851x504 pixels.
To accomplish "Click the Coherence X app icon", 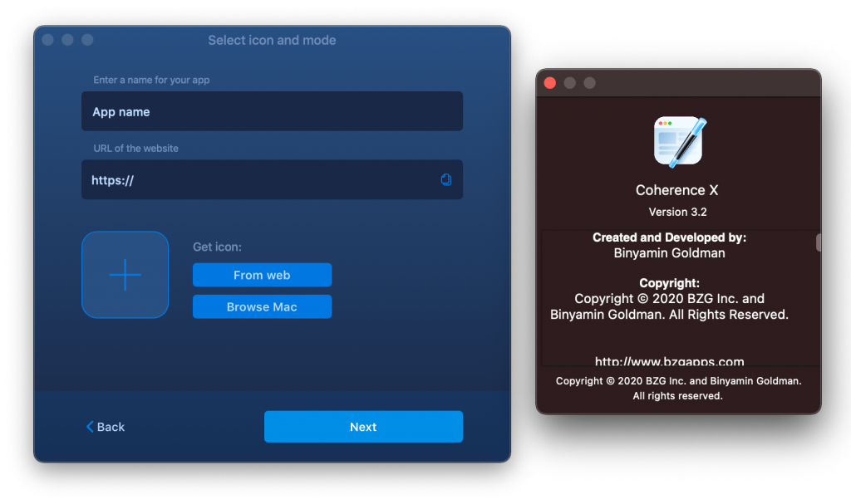I will (678, 142).
